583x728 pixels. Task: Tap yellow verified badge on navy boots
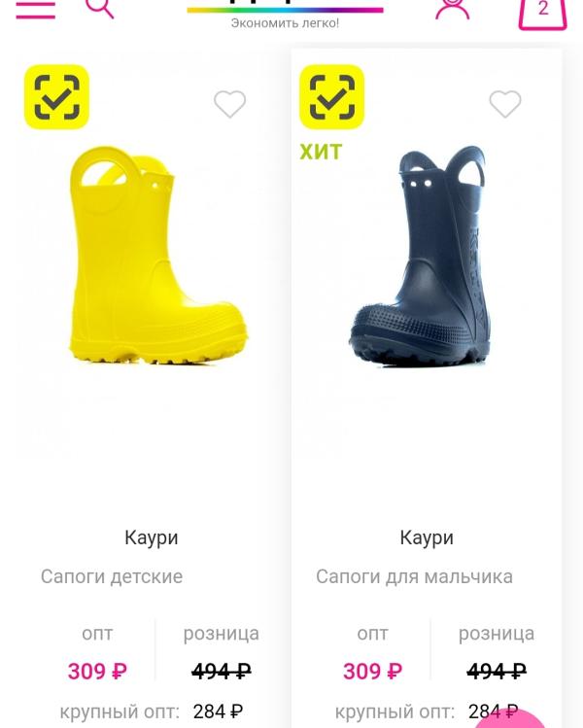pos(332,96)
